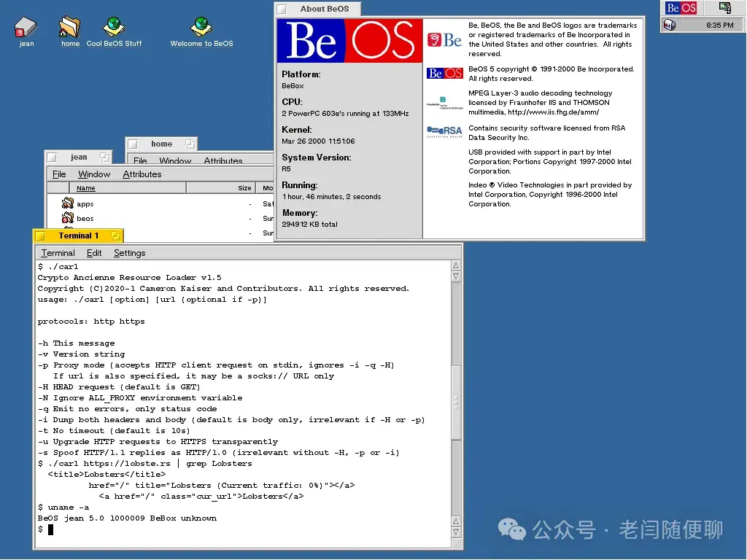Click the mailbox icon in the Deskbar tray
Viewport: 747px width, 560px height.
[668, 24]
